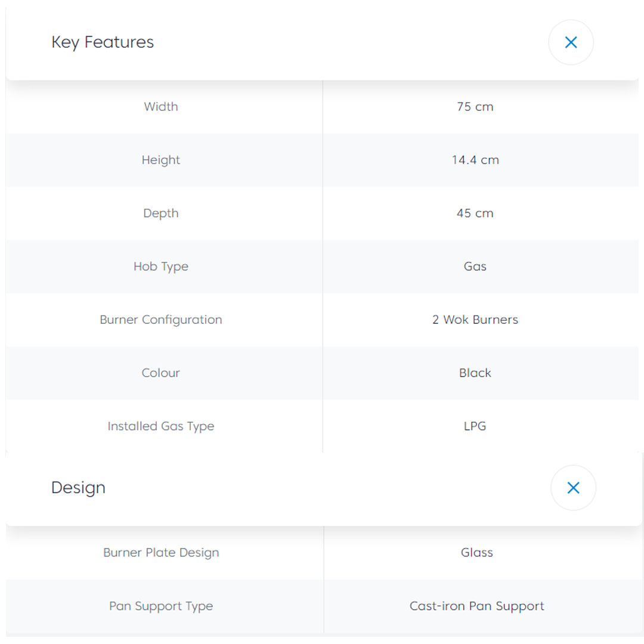Select the Height row label
The width and height of the screenshot is (644, 644).
161,160
